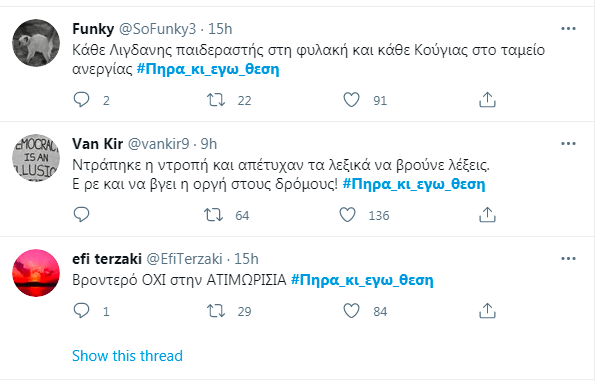The height and width of the screenshot is (381, 613).
Task: Open @EfiTerzaki profile handle
Action: coord(184,259)
